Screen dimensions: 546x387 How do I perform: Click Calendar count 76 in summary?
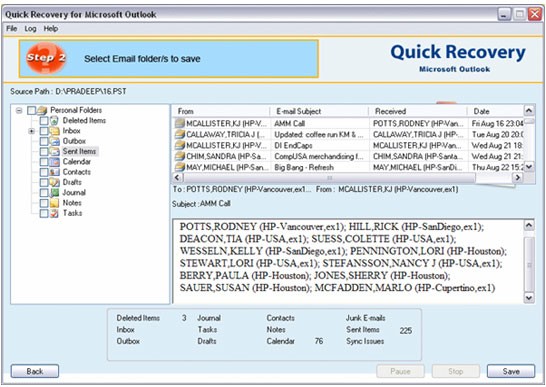[319, 341]
